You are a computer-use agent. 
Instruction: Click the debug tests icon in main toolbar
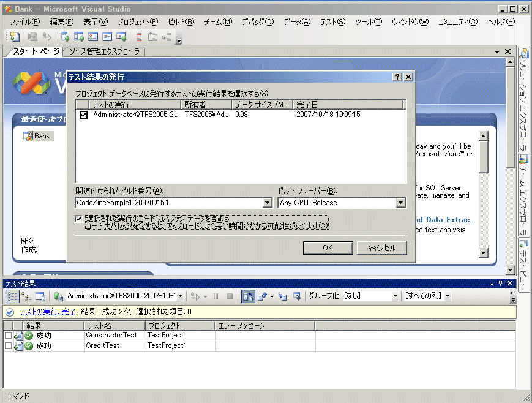[47, 37]
